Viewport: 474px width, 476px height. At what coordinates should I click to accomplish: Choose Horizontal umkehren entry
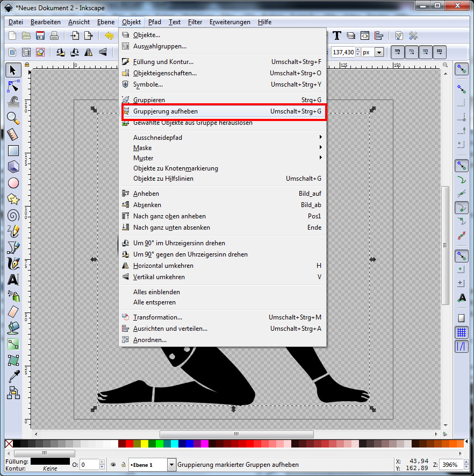pyautogui.click(x=223, y=266)
